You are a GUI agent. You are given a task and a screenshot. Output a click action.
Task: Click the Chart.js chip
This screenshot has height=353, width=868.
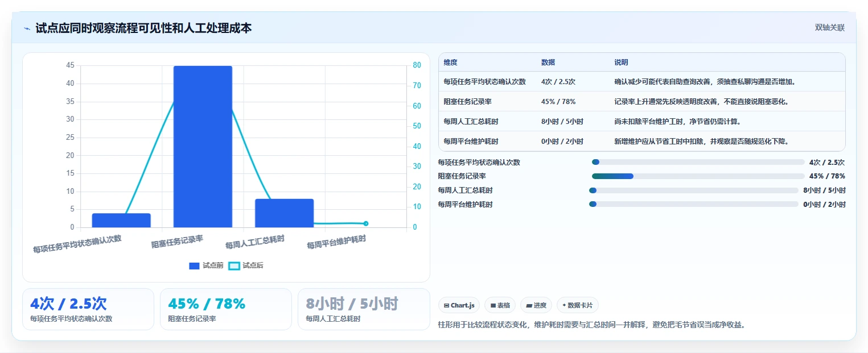(459, 305)
